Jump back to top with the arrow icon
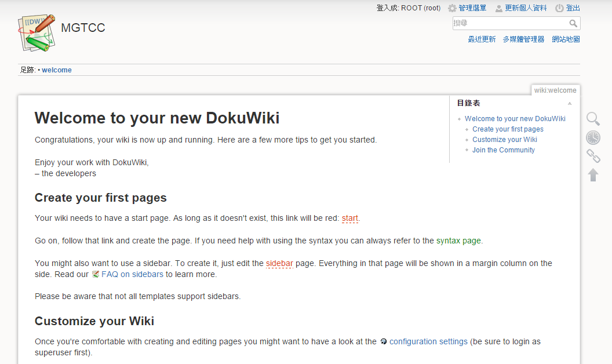 593,174
